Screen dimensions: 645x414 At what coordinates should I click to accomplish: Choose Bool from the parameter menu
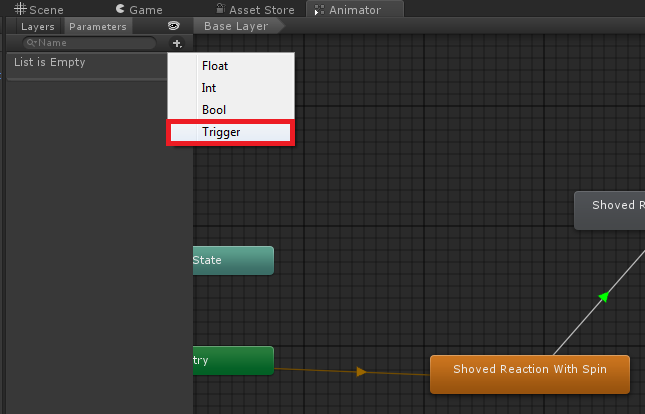click(x=231, y=110)
